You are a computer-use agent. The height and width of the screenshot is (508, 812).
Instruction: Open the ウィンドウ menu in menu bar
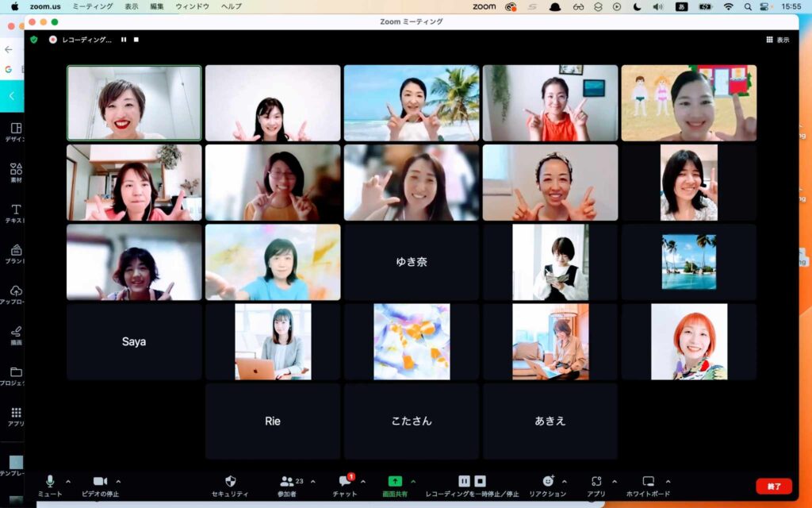coord(192,6)
